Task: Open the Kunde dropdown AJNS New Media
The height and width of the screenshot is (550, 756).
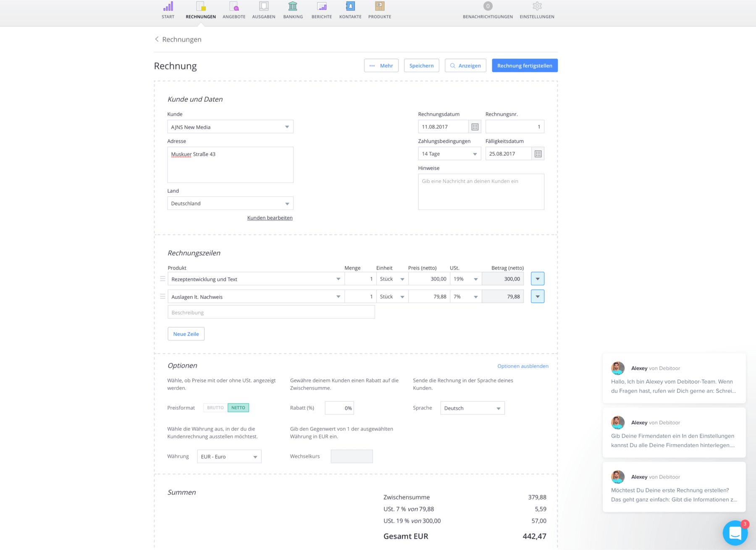Action: point(230,127)
